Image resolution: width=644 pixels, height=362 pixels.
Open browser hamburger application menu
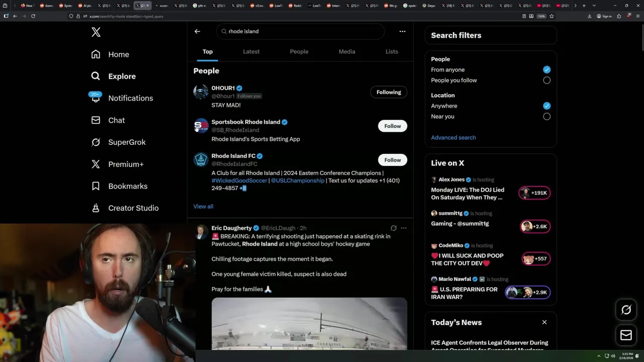pos(637,16)
